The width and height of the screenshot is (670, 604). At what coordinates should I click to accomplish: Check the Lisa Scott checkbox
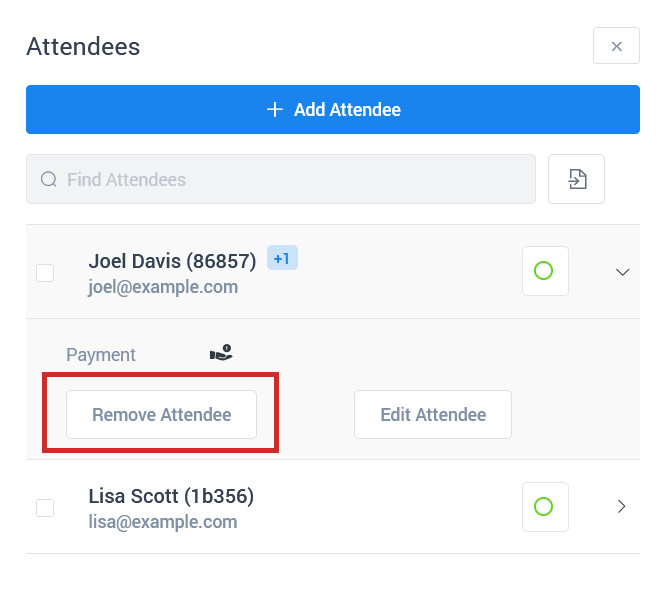(x=45, y=508)
